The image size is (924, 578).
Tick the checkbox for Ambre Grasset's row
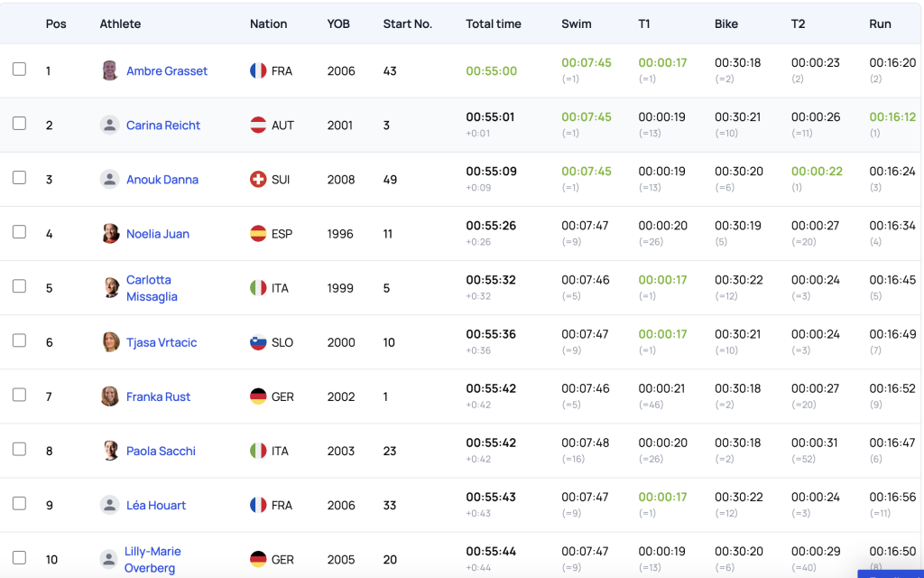pos(19,69)
